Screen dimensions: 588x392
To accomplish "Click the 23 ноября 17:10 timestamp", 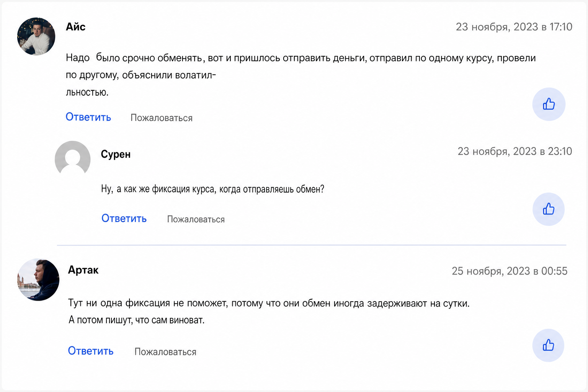I will (514, 27).
